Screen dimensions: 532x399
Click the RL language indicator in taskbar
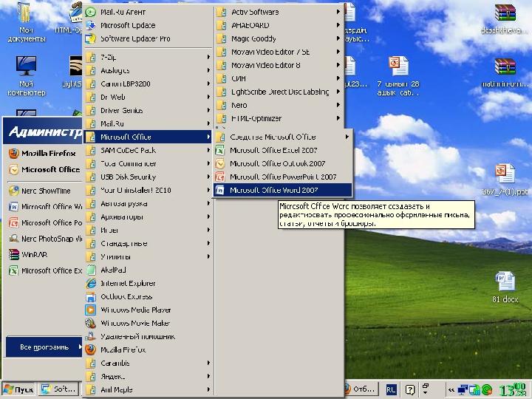tap(390, 389)
